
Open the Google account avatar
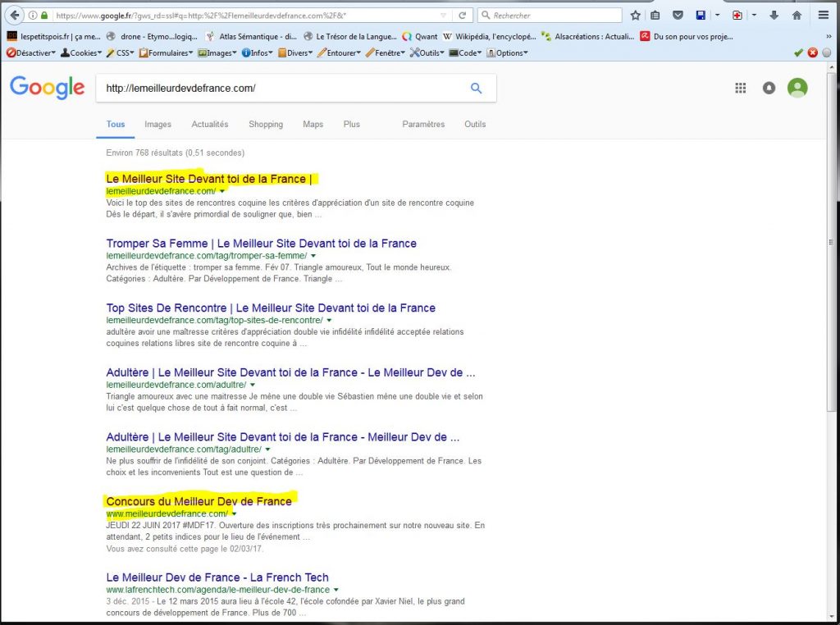(x=797, y=89)
